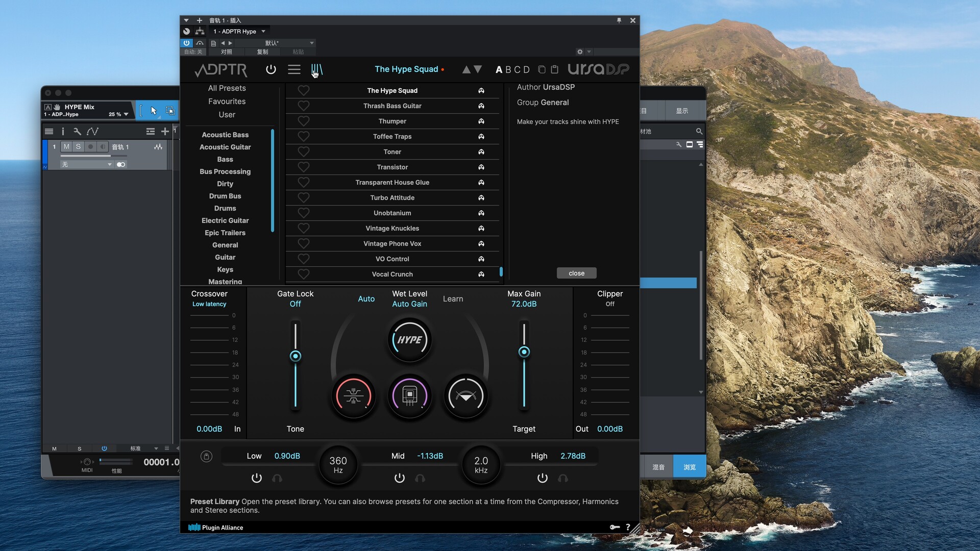Load the Vintage Knuckles preset
Screen dimensions: 980x551
point(392,229)
